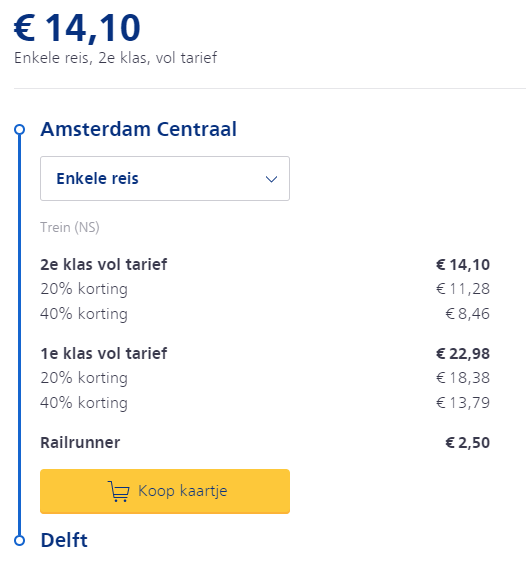Click the €18,38 first class discount price
526x565 pixels.
click(x=463, y=378)
